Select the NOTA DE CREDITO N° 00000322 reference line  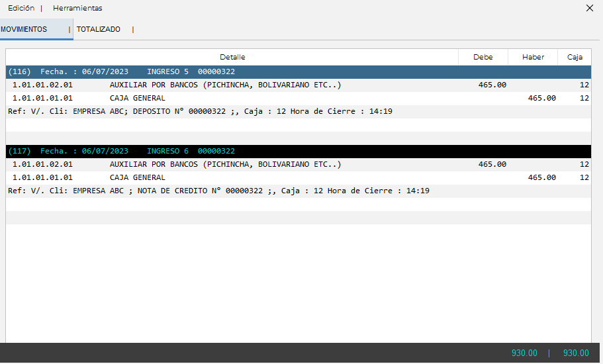[299, 191]
